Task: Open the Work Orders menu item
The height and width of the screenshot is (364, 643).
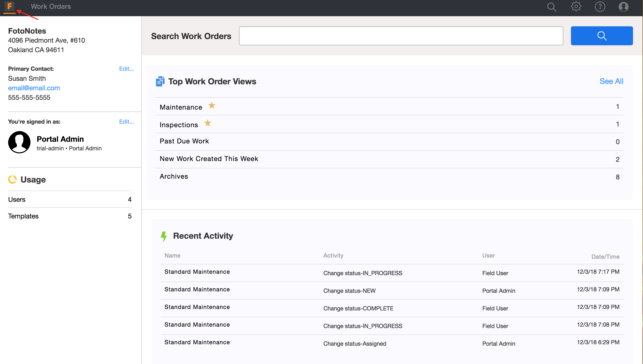Action: (51, 6)
